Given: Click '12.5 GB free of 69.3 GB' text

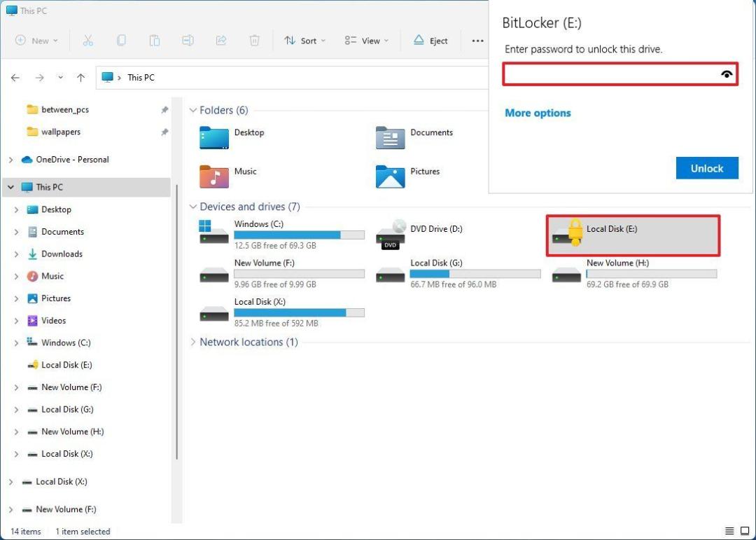Looking at the screenshot, I should 275,246.
